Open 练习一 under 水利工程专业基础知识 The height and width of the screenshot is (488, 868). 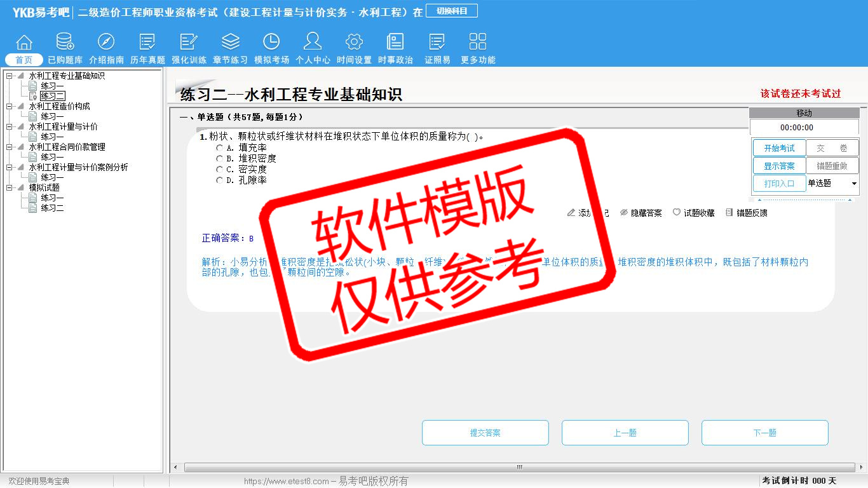[x=52, y=86]
